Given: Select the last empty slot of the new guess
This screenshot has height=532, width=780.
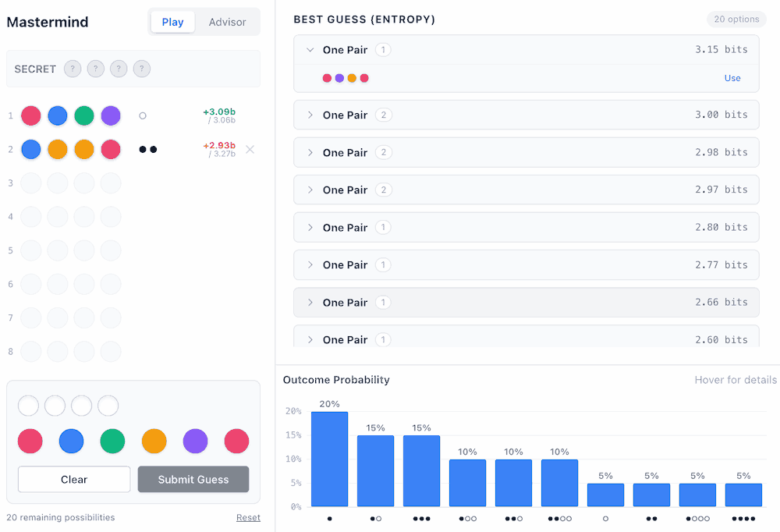Looking at the screenshot, I should tap(108, 406).
